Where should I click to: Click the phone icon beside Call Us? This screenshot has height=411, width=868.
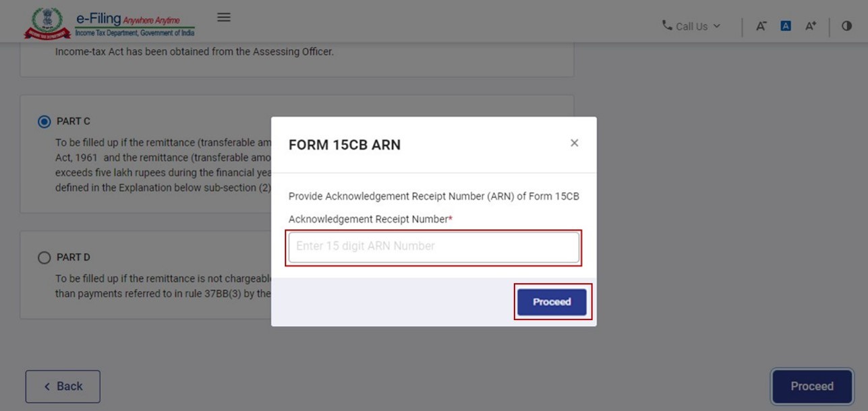click(x=667, y=26)
